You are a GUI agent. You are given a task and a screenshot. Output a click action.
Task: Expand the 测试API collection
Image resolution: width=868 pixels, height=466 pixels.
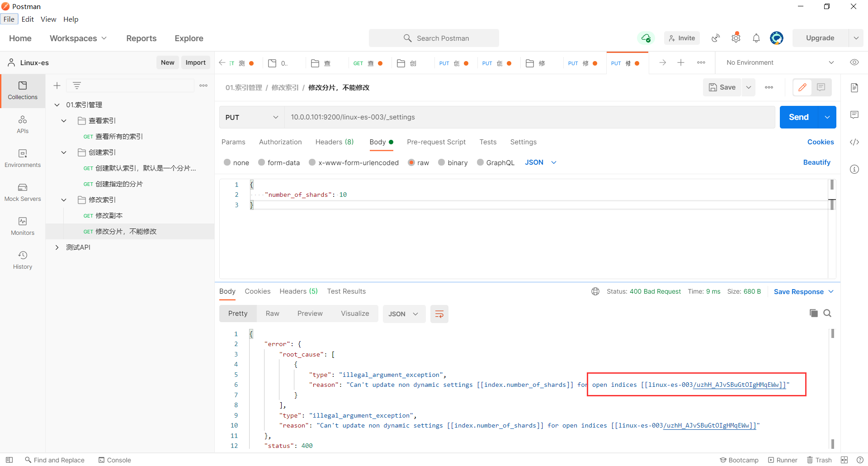point(57,247)
